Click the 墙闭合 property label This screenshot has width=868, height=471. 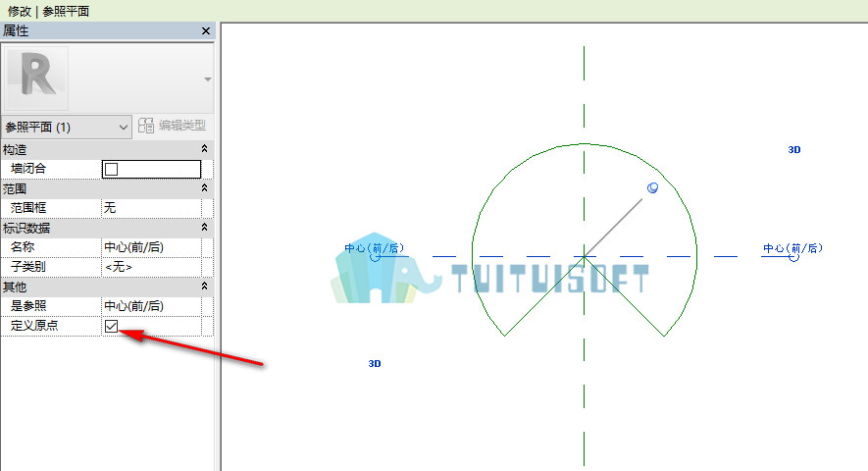(28, 169)
